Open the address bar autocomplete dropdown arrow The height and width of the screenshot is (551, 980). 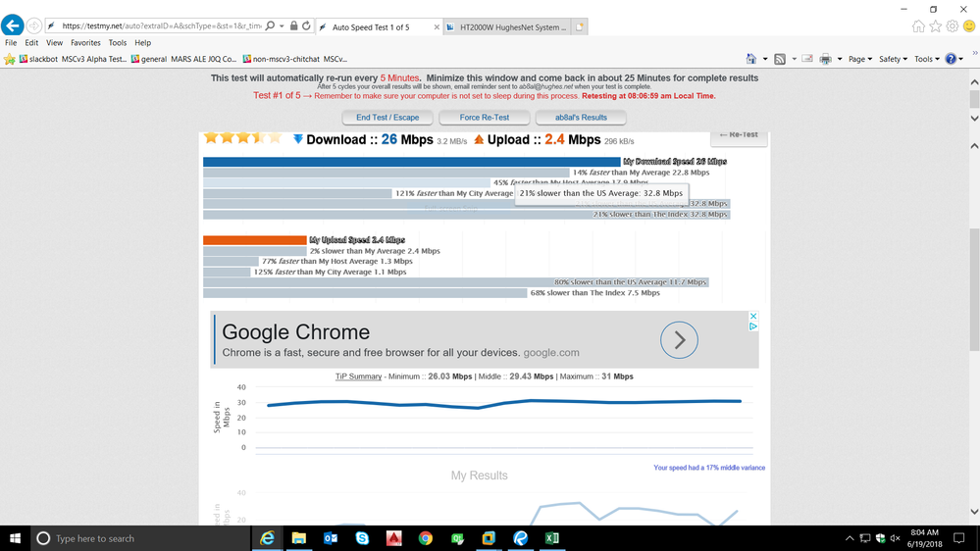(282, 26)
